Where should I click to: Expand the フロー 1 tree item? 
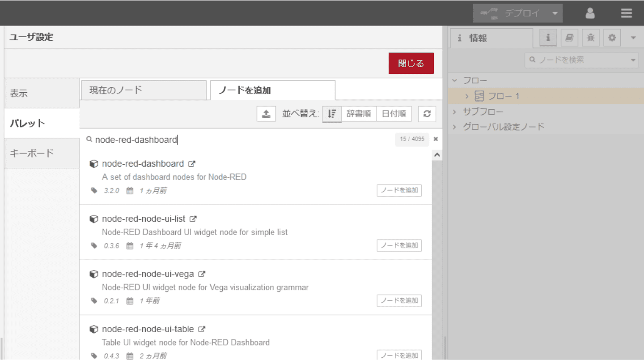[467, 96]
